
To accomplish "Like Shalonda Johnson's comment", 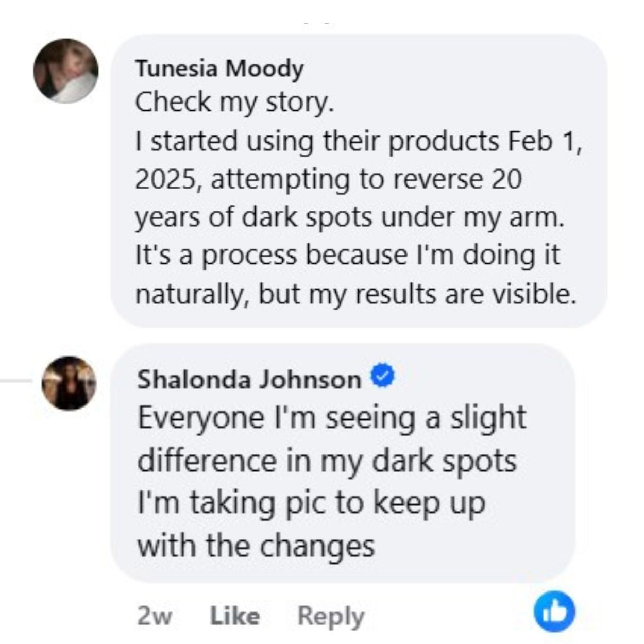I will point(235,616).
